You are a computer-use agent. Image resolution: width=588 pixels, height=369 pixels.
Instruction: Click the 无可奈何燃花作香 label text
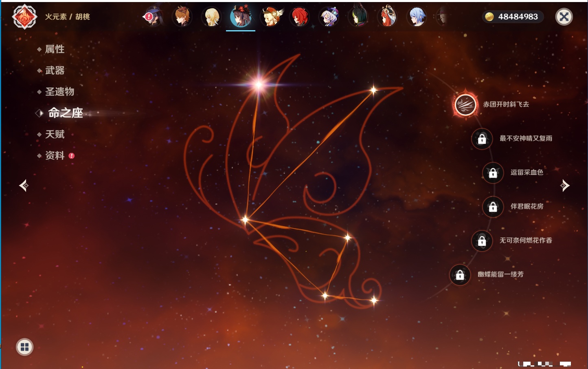point(526,241)
